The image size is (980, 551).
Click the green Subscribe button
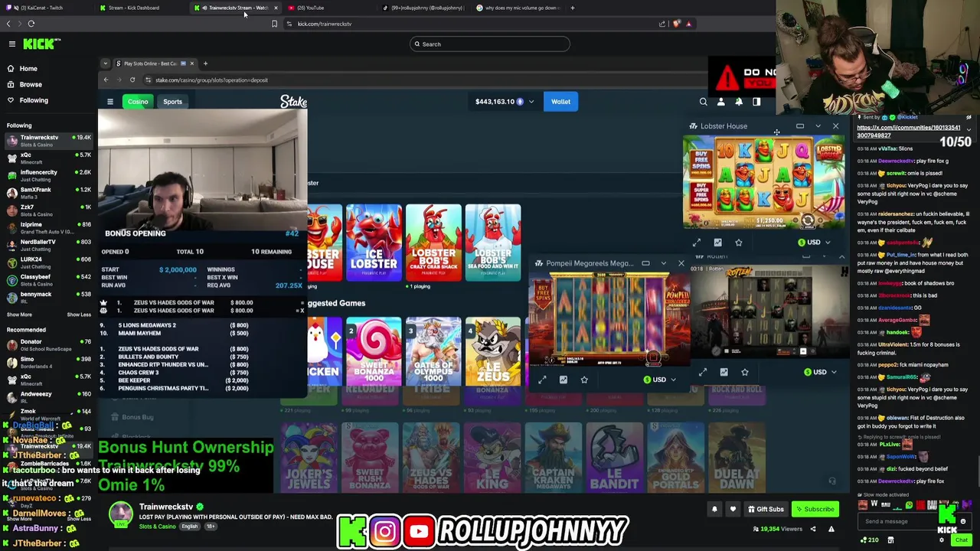point(815,509)
